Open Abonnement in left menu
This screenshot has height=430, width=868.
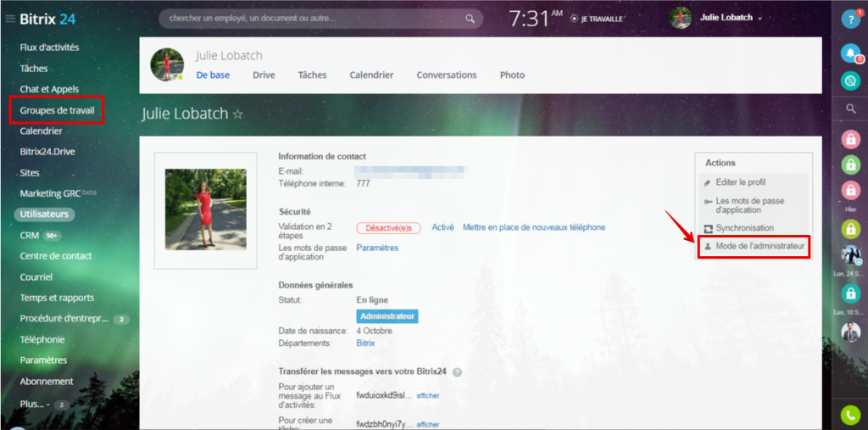[x=47, y=382]
